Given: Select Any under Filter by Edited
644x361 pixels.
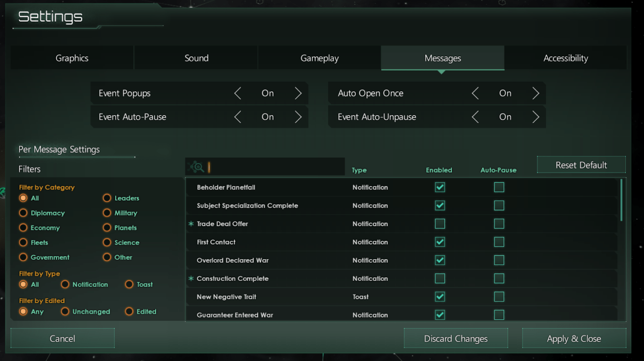Looking at the screenshot, I should pos(23,311).
